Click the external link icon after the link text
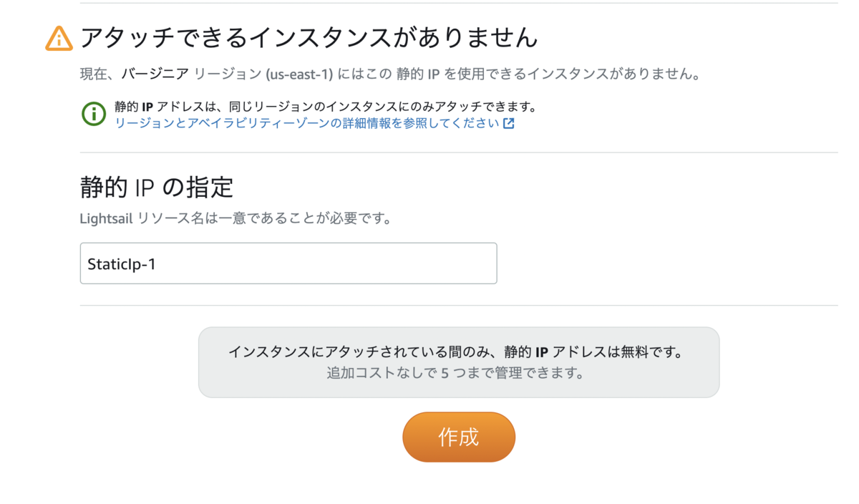859x504 pixels. pyautogui.click(x=508, y=122)
